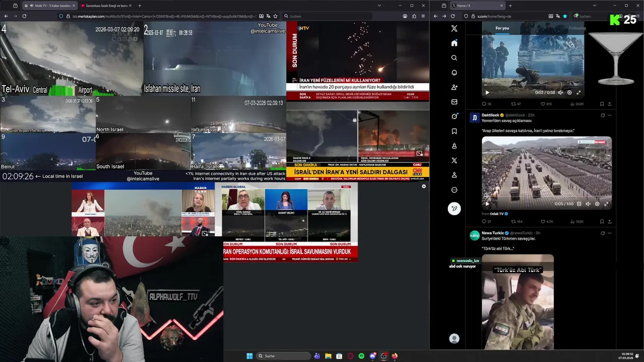Image resolution: width=644 pixels, height=362 pixels.
Task: Fullscreen the parade video
Action: pyautogui.click(x=606, y=204)
